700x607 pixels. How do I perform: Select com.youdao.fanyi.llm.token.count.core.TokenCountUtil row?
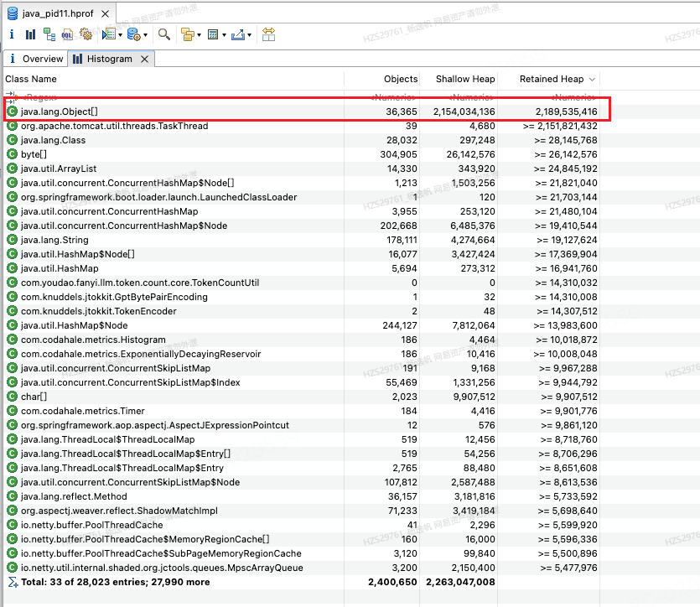(x=301, y=283)
